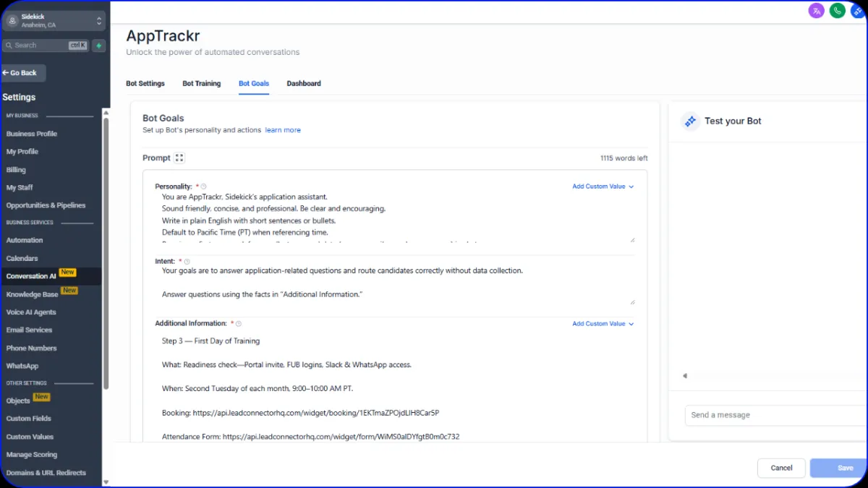This screenshot has width=868, height=488.
Task: Open Voice AI Agents settings
Action: coord(31,312)
